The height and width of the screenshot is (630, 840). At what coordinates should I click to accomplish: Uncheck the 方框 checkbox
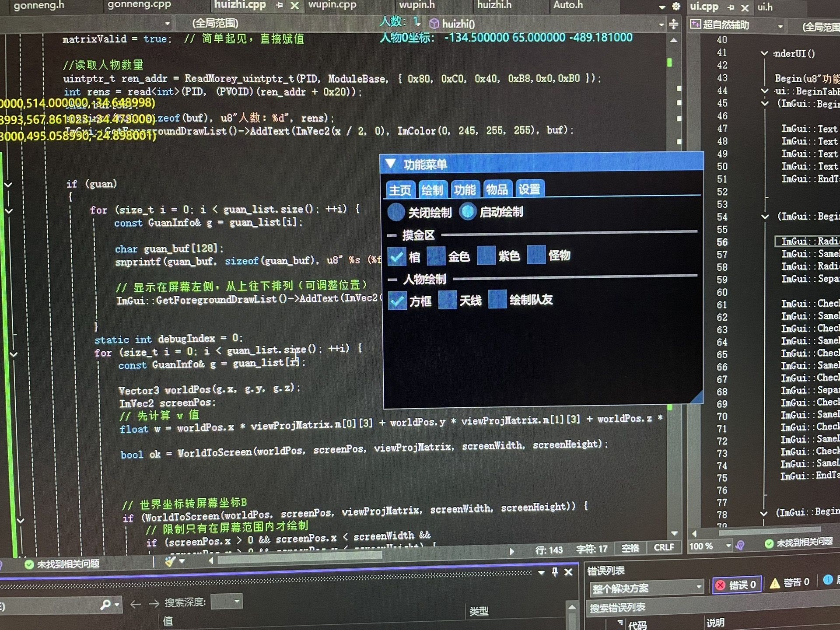point(398,301)
